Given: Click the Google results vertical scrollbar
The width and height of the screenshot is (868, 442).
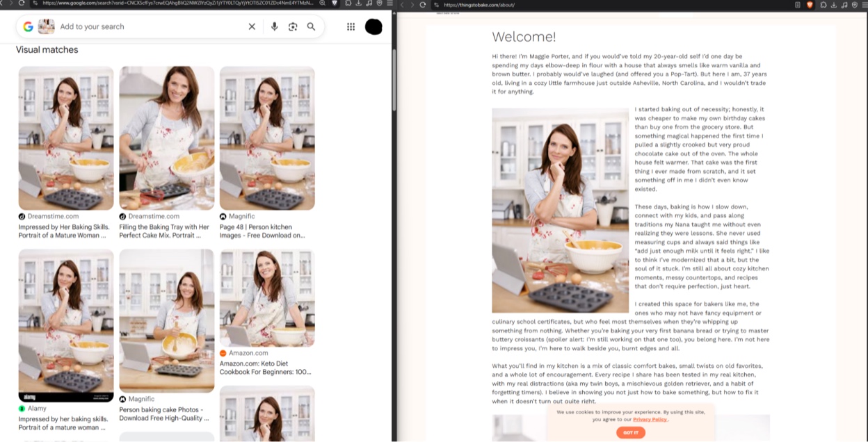Looking at the screenshot, I should coord(394,80).
